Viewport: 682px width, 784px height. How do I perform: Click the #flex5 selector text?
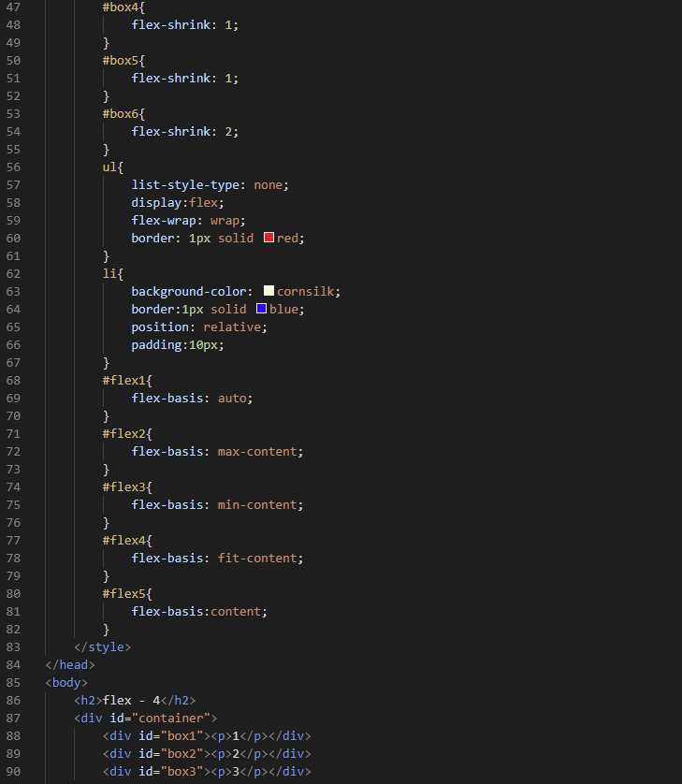[x=124, y=593]
